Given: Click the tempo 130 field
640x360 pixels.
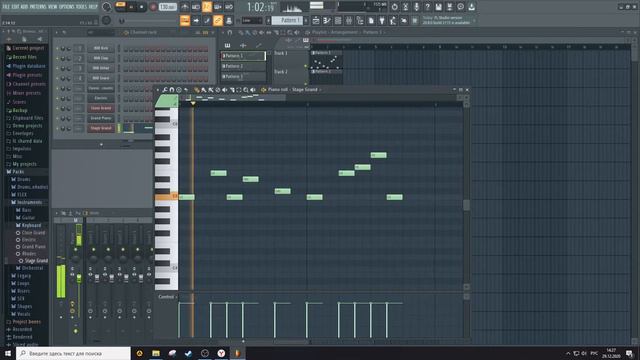Looking at the screenshot, I should [168, 7].
